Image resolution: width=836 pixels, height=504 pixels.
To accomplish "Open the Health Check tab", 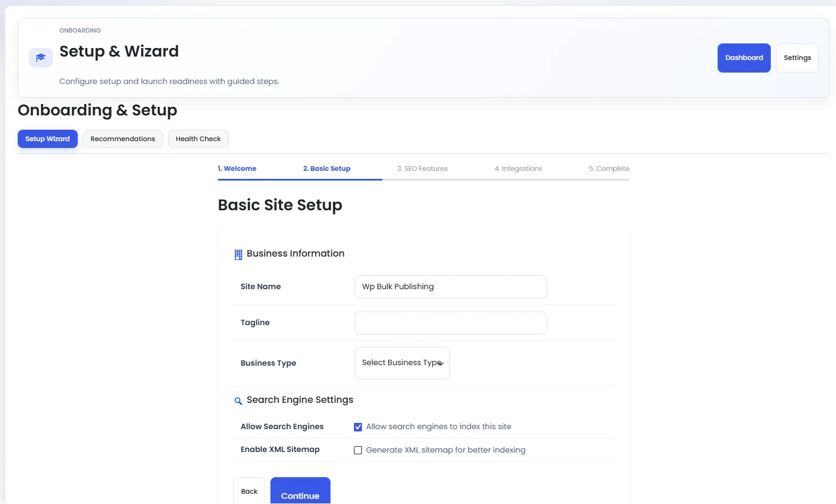I will [198, 139].
